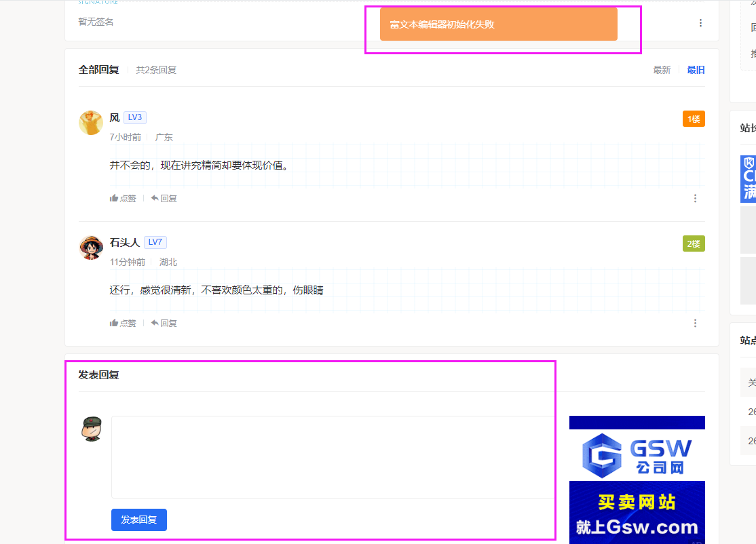Screen dimensions: 756x544
Task: Like 风's reply with thumbs-up 点赞
Action: (123, 199)
